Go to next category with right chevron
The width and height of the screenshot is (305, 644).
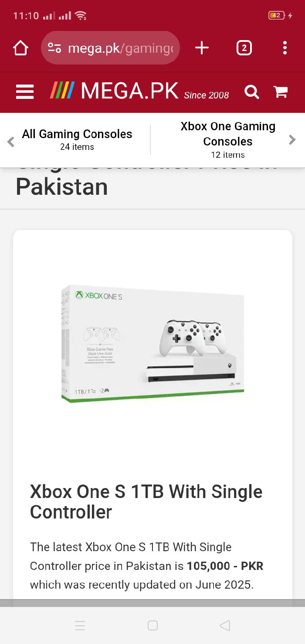pos(292,140)
